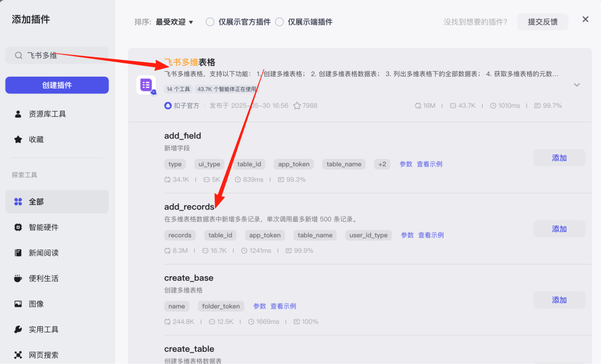This screenshot has width=601, height=364.
Task: Click the add_records tool name
Action: pos(189,207)
